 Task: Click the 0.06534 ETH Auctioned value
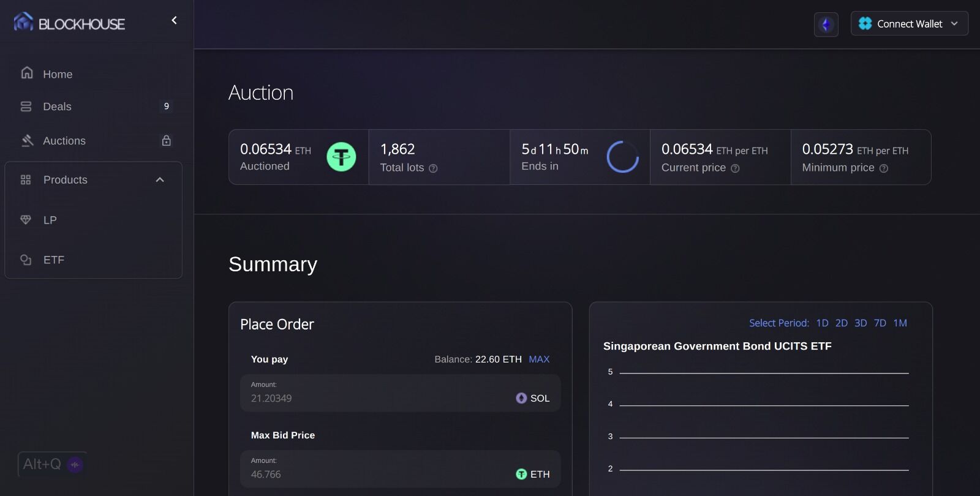click(x=276, y=149)
